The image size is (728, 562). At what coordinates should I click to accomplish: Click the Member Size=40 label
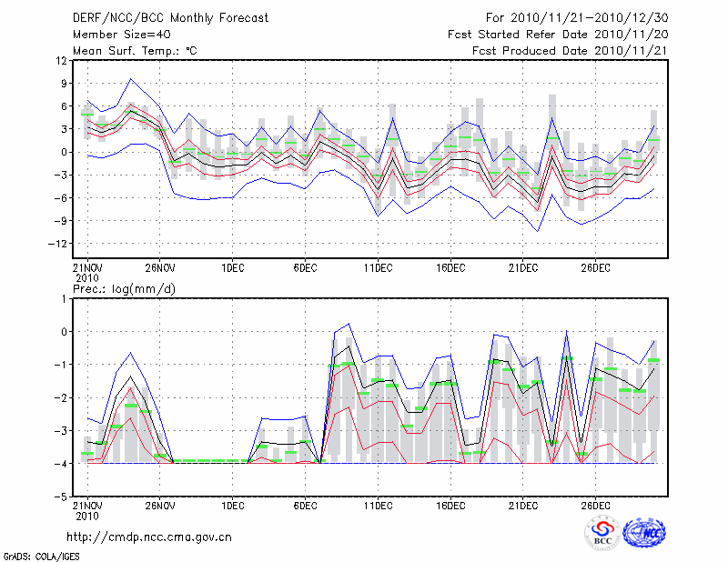point(115,34)
